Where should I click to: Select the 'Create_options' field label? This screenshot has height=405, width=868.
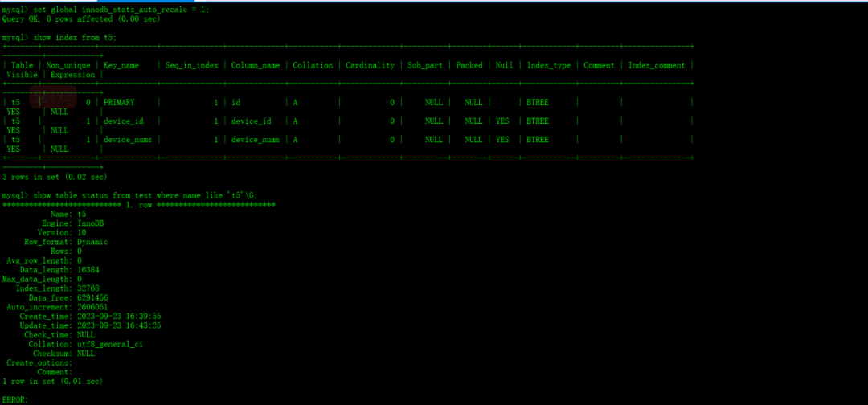pos(39,363)
